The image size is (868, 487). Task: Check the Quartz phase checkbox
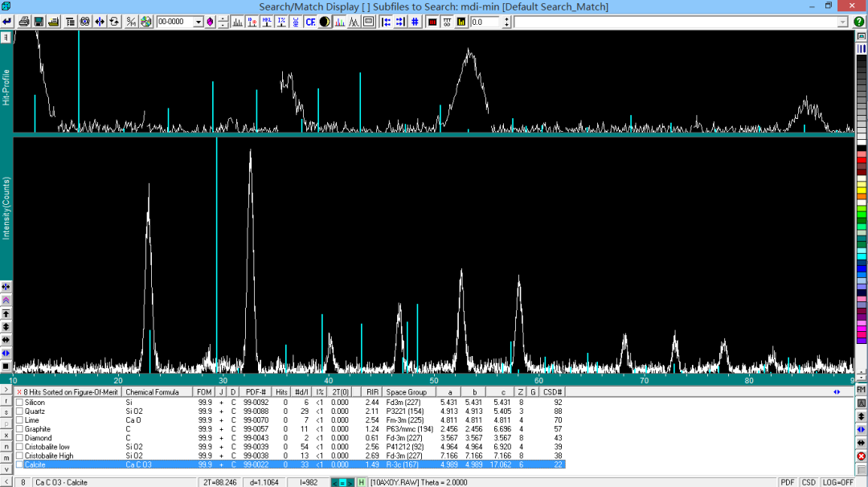[x=19, y=411]
